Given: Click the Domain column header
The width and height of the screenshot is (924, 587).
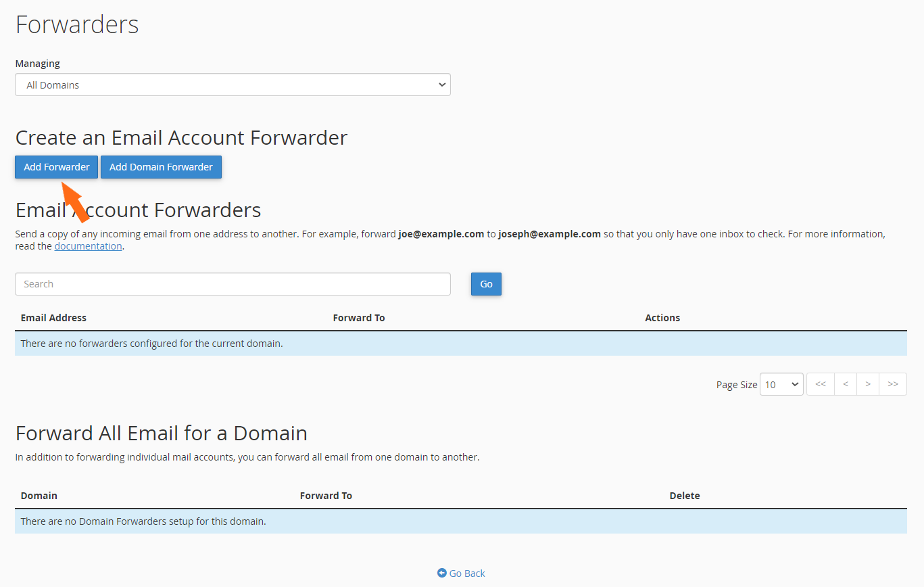Looking at the screenshot, I should tap(39, 495).
